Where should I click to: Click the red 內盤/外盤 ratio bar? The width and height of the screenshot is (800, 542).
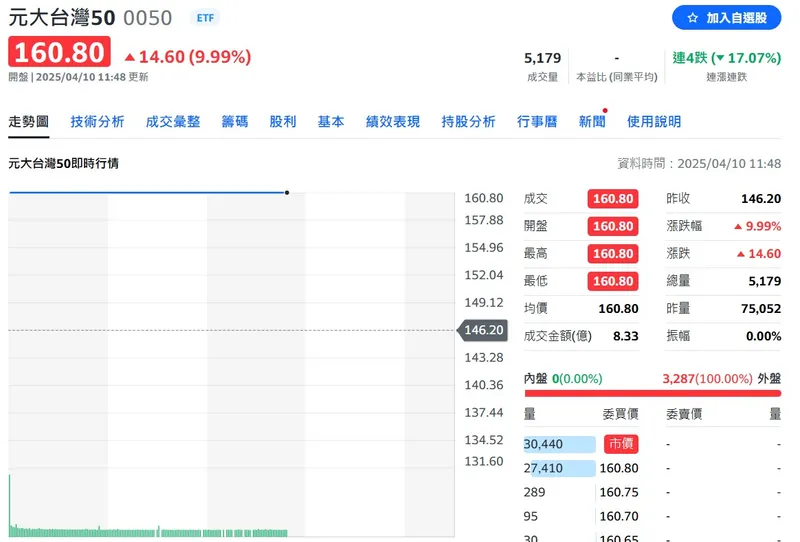(652, 393)
